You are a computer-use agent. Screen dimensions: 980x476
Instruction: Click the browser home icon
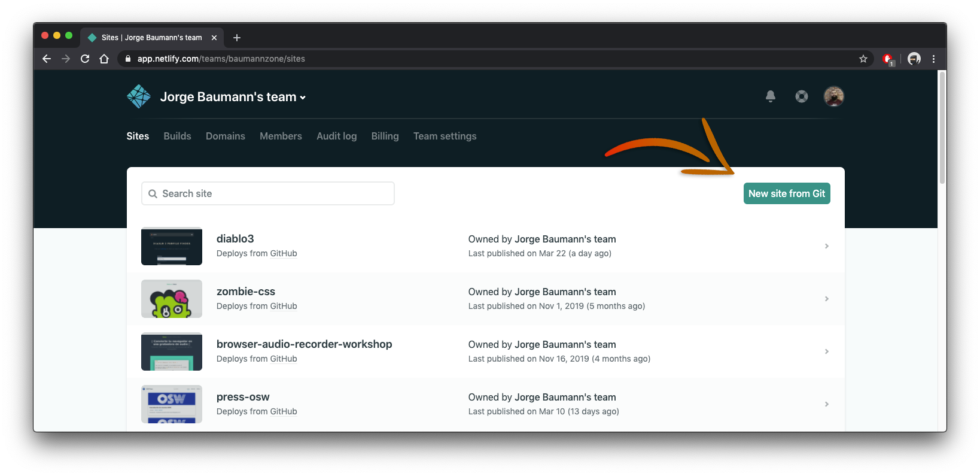104,59
